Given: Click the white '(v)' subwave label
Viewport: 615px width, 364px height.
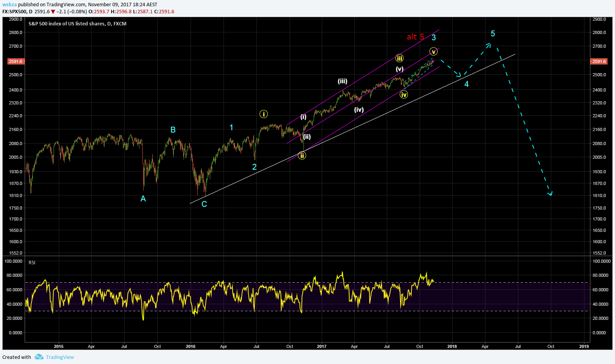Looking at the screenshot, I should (x=399, y=69).
